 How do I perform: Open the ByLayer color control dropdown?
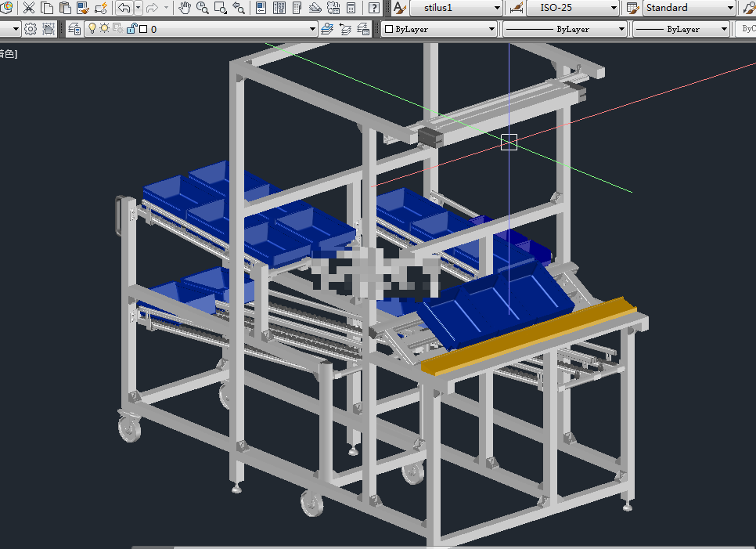439,29
